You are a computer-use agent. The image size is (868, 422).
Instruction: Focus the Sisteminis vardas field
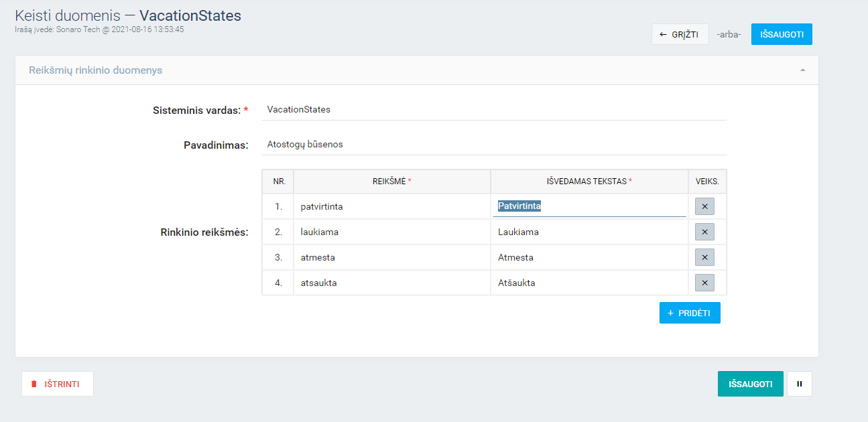click(493, 109)
